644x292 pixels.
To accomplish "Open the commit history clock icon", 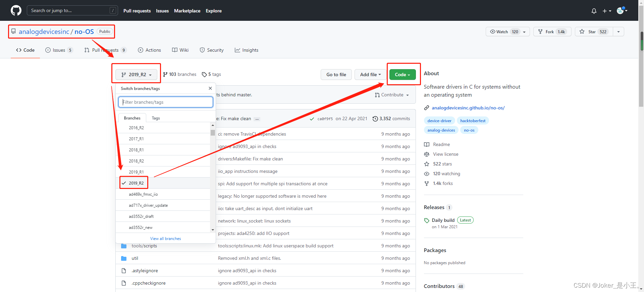I will (x=375, y=119).
